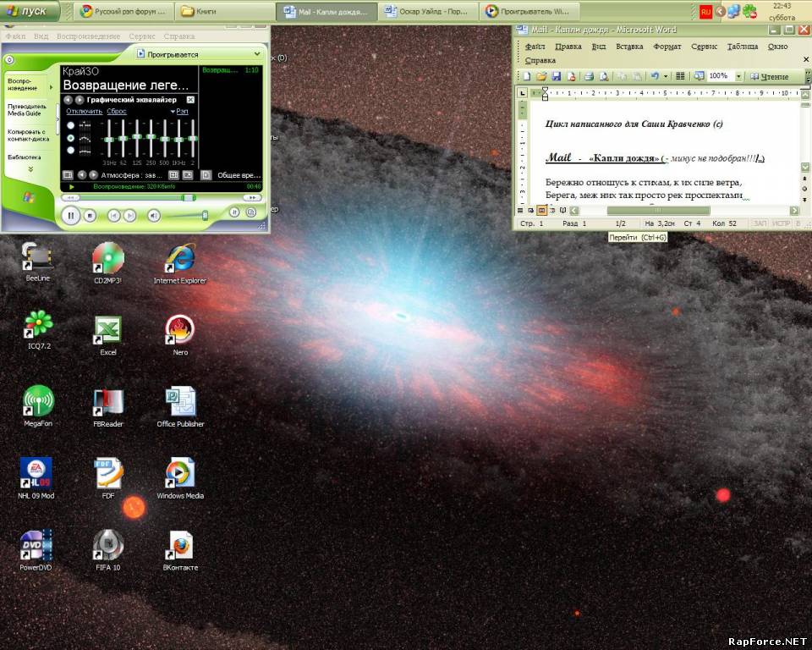Click the tab-stop selector at Word ruler corner

pyautogui.click(x=523, y=93)
